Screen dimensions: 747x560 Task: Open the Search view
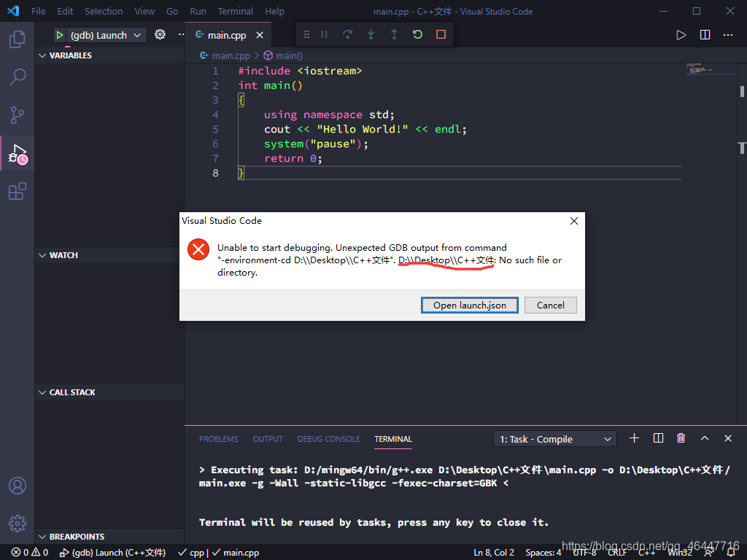click(17, 77)
